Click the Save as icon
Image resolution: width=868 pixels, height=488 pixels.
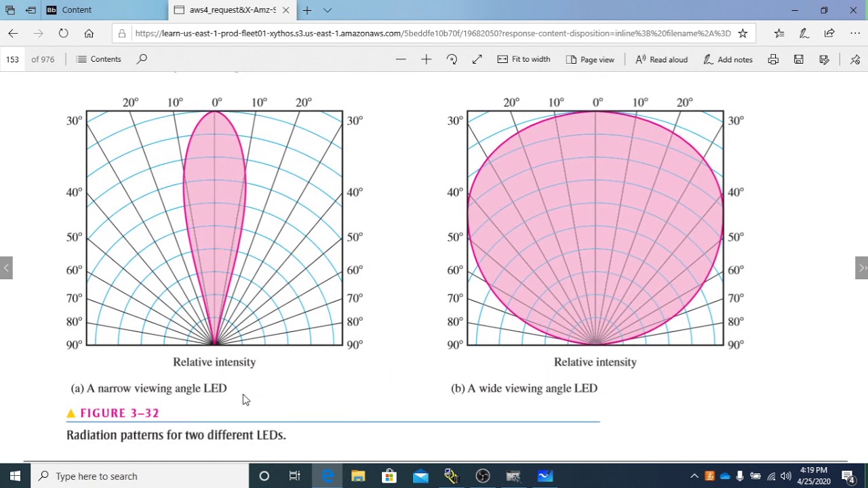824,60
